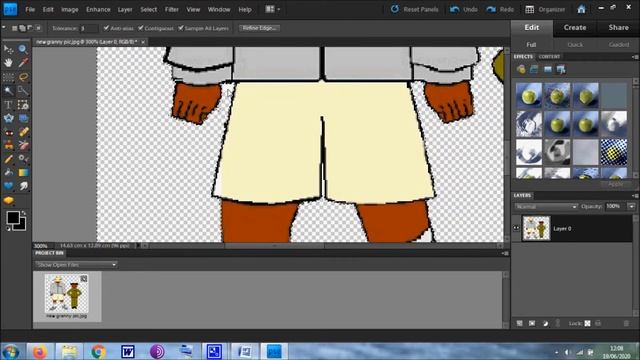Viewport: 640px width, 360px height.
Task: Select the Paint Bucket tool
Action: coord(9,173)
